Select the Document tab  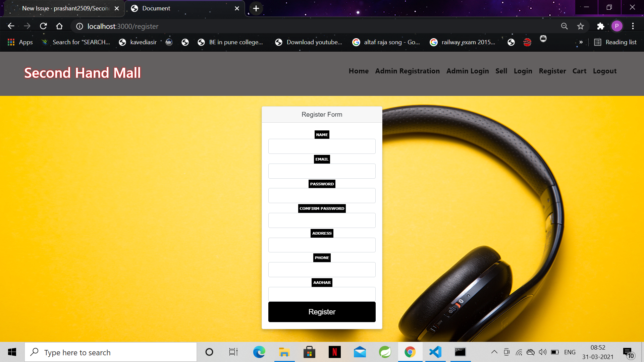(x=184, y=8)
